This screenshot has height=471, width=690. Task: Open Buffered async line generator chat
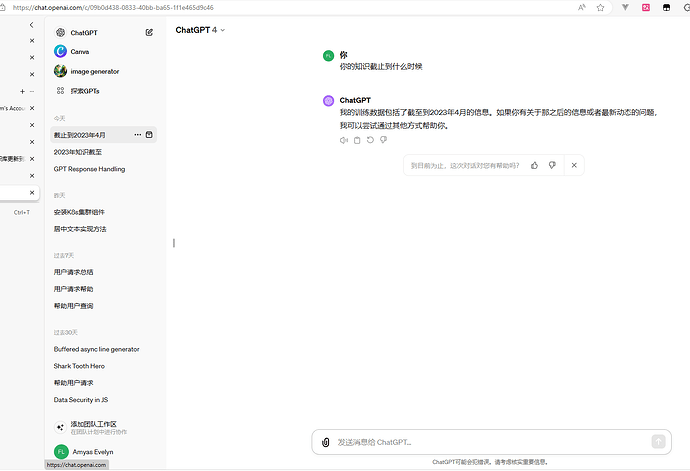coord(97,349)
